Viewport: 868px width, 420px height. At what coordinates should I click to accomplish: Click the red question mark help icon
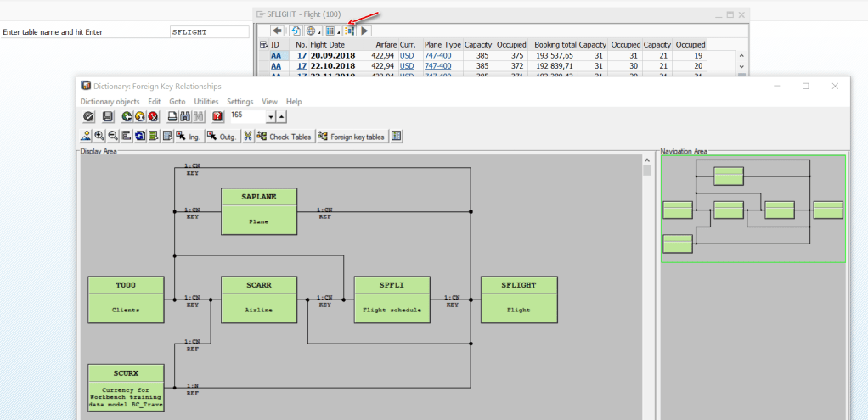point(217,117)
